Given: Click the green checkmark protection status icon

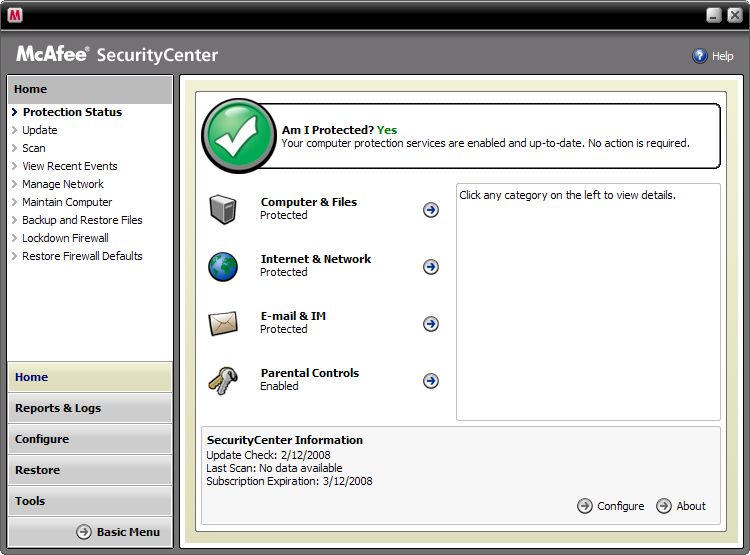Looking at the screenshot, I should [x=238, y=136].
